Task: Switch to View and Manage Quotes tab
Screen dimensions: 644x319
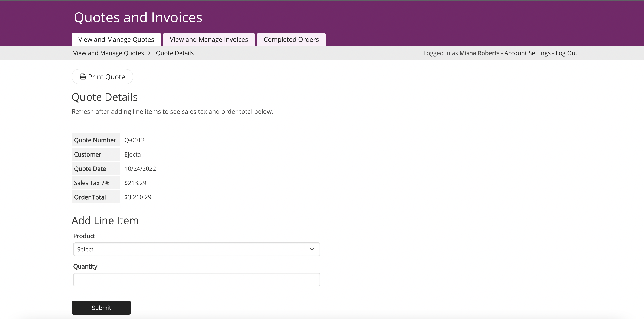Action: click(116, 39)
